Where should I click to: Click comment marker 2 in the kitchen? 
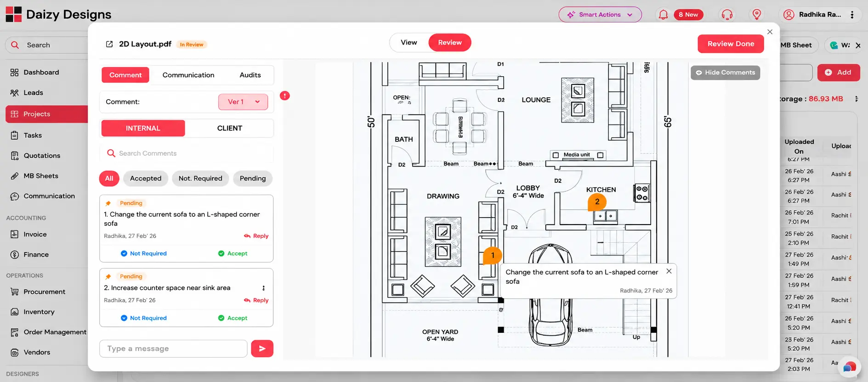pos(597,202)
